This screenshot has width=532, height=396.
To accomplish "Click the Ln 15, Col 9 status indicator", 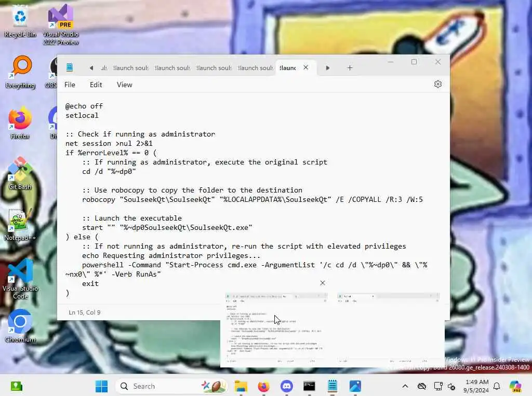I will [85, 312].
